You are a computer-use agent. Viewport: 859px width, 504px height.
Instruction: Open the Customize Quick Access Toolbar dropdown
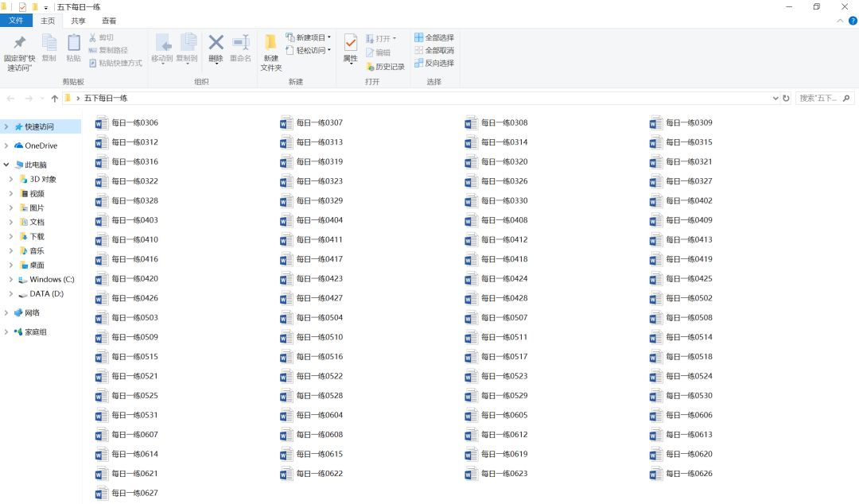(x=46, y=8)
